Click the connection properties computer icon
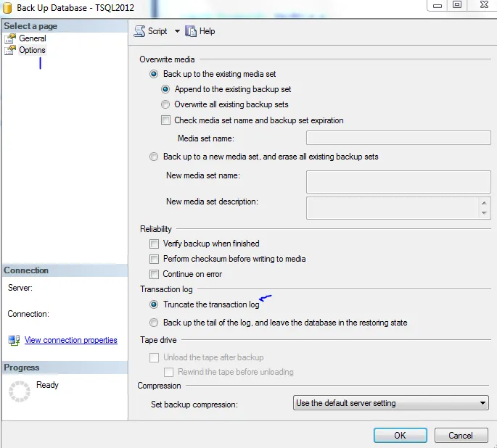The width and height of the screenshot is (497, 448). [x=14, y=341]
